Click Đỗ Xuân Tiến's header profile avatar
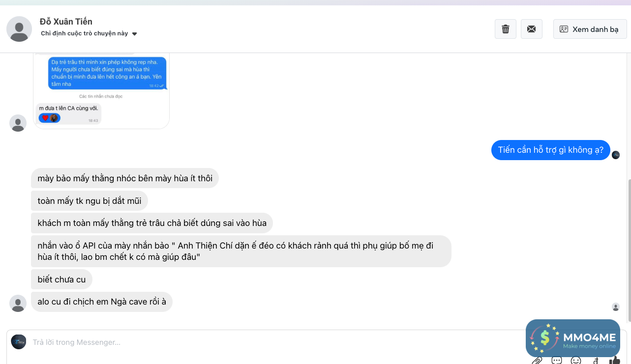Image resolution: width=631 pixels, height=364 pixels. pos(19,29)
